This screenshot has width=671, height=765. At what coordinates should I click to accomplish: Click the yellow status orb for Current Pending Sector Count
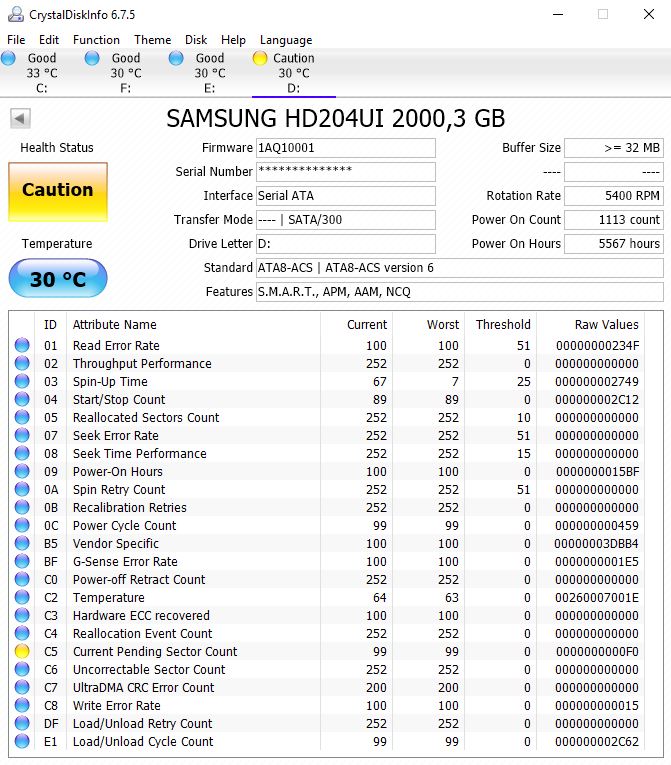click(x=22, y=651)
